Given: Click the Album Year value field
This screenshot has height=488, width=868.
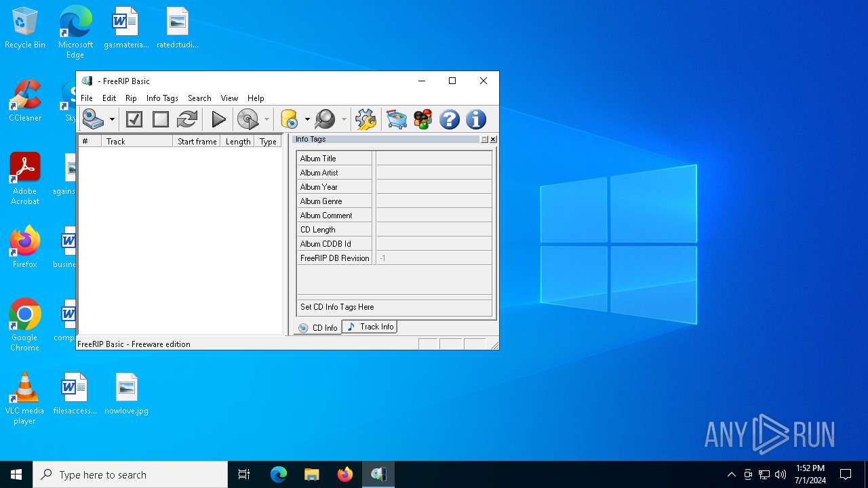Looking at the screenshot, I should [x=434, y=187].
